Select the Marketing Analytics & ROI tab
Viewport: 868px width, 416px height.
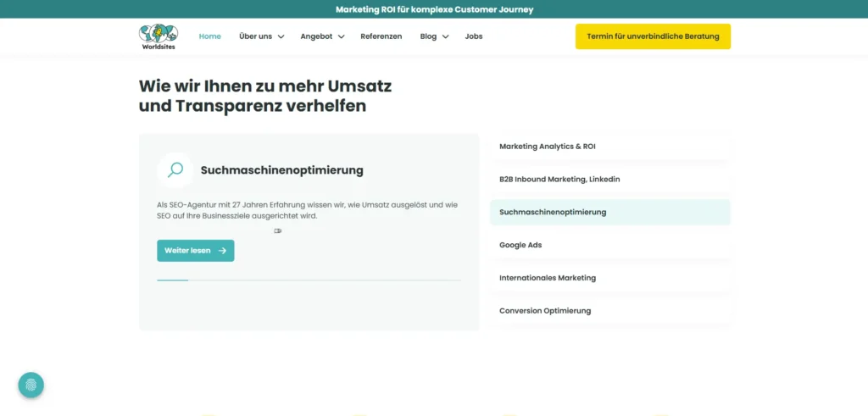(x=610, y=147)
